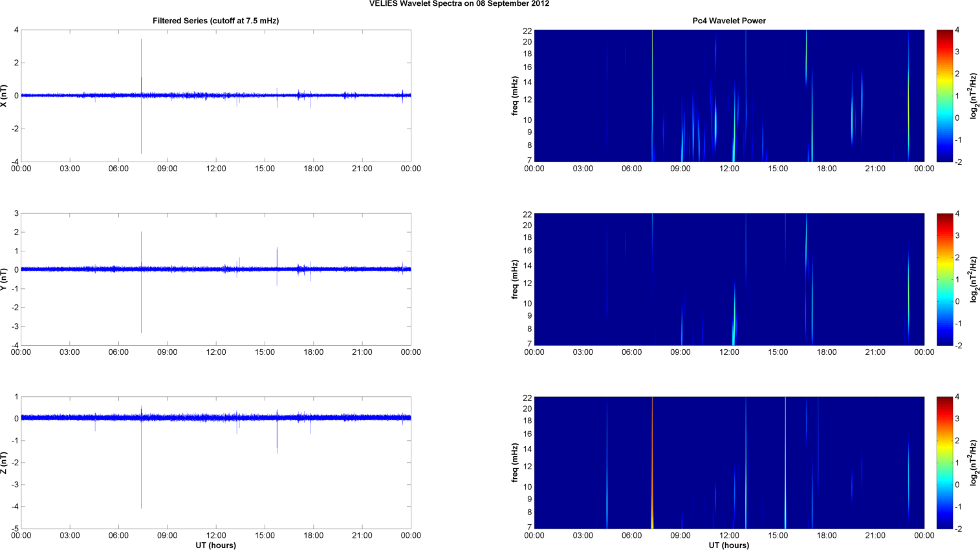Click the large spike in X time series
This screenshot has width=980, height=550.
coord(141,58)
